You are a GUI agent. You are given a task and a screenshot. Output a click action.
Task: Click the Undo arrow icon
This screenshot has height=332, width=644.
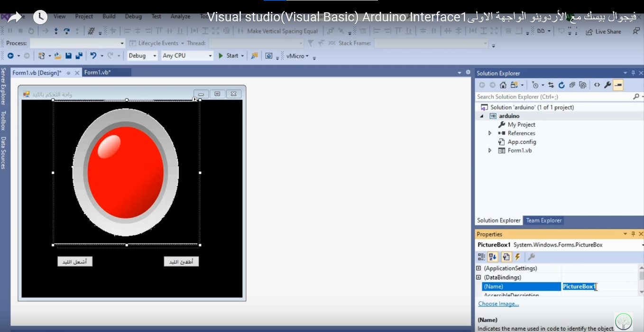93,55
